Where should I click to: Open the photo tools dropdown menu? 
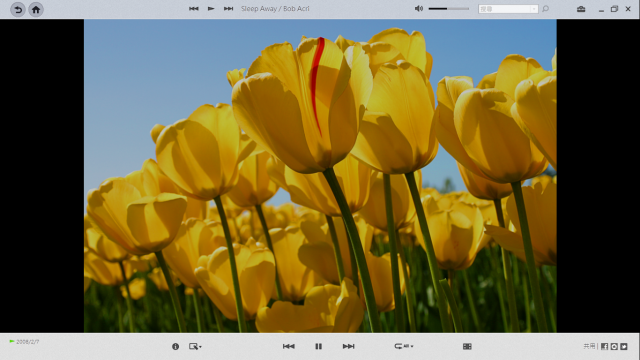tap(195, 347)
